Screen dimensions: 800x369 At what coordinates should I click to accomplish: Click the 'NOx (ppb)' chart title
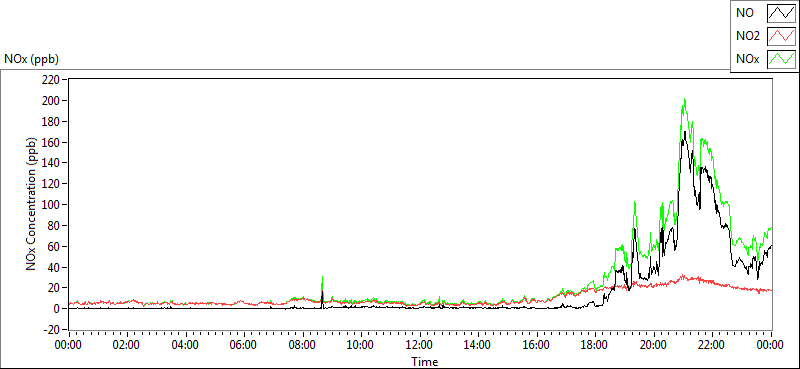31,60
